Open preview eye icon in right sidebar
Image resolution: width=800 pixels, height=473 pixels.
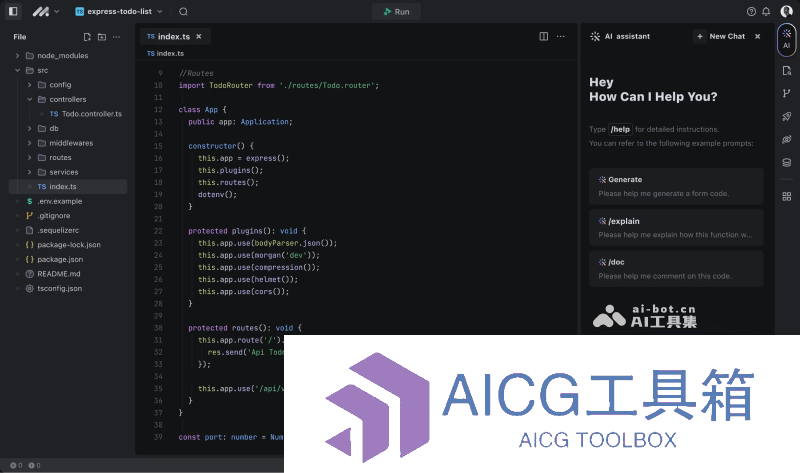click(x=786, y=139)
